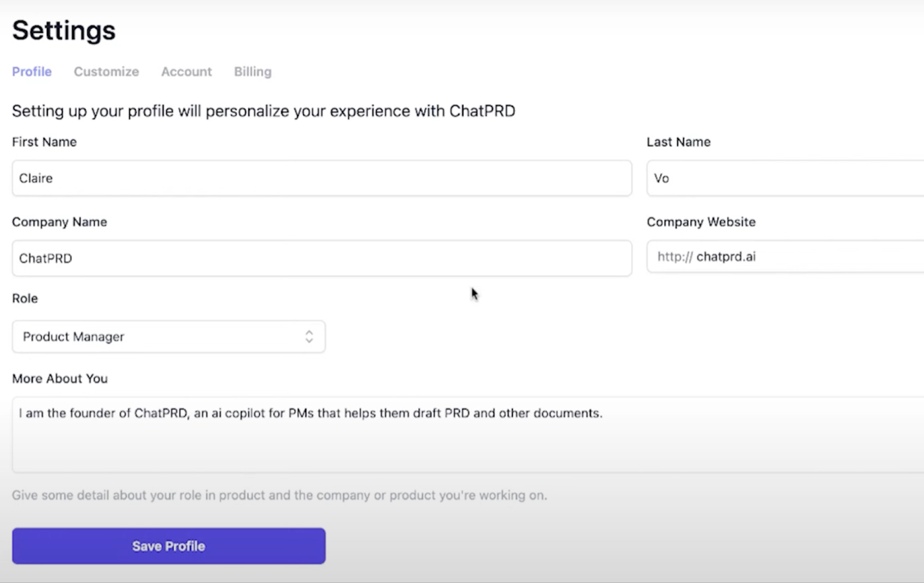This screenshot has width=924, height=583.
Task: Click the Last Name label
Action: point(678,142)
